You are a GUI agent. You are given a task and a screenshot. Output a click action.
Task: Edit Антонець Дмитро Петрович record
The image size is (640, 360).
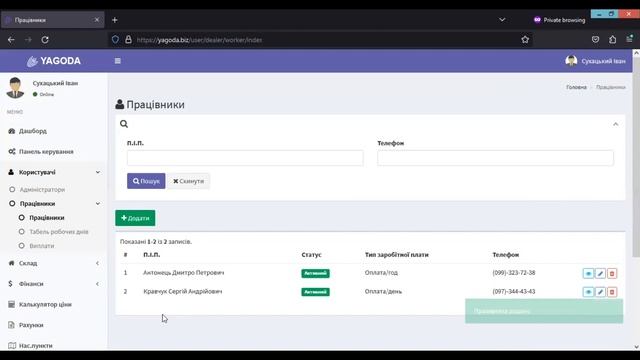point(600,273)
